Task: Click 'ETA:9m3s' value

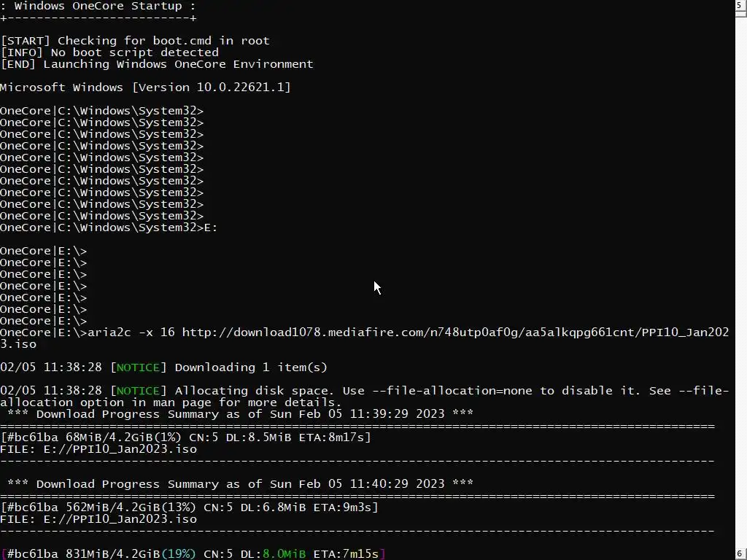Action: [342, 507]
